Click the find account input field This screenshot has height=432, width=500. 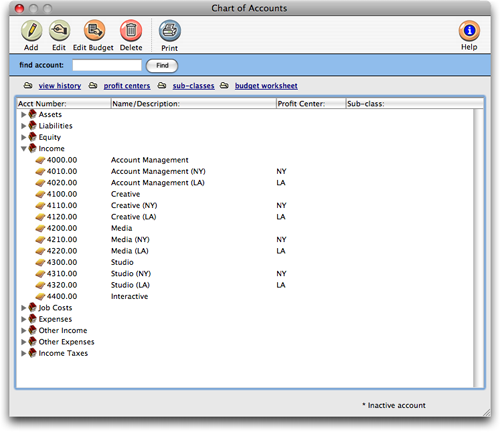coord(107,65)
